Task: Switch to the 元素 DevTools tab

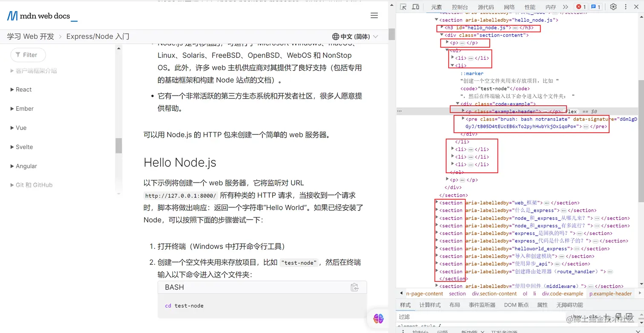Action: pyautogui.click(x=437, y=7)
